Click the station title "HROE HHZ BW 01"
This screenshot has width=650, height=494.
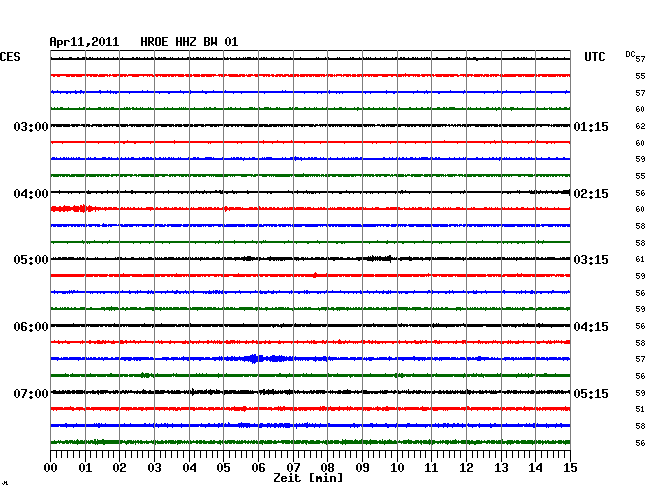click(x=189, y=42)
